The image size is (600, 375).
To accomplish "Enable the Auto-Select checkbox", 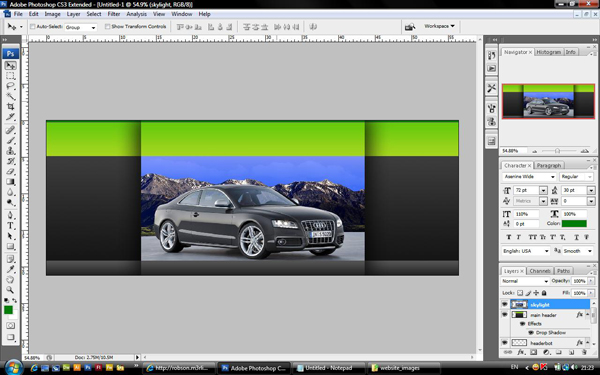I will (33, 27).
